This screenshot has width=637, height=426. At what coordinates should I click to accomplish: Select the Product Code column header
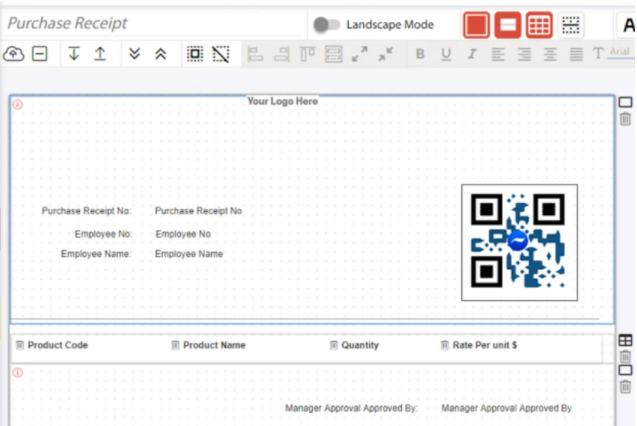click(x=58, y=345)
